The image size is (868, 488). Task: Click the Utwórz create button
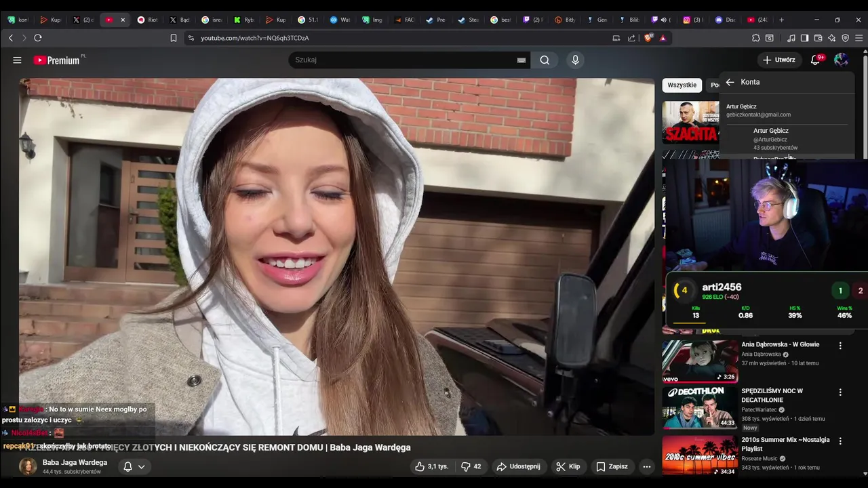(x=778, y=60)
